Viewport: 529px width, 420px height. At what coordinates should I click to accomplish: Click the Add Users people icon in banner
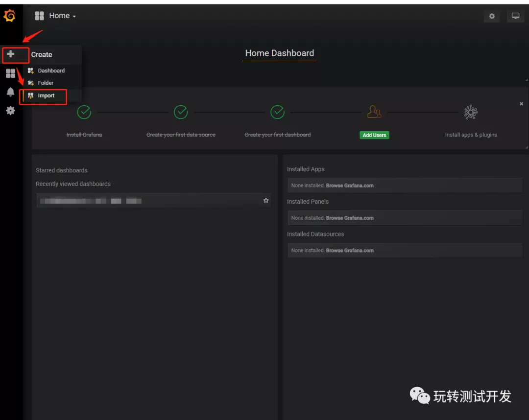pos(374,112)
